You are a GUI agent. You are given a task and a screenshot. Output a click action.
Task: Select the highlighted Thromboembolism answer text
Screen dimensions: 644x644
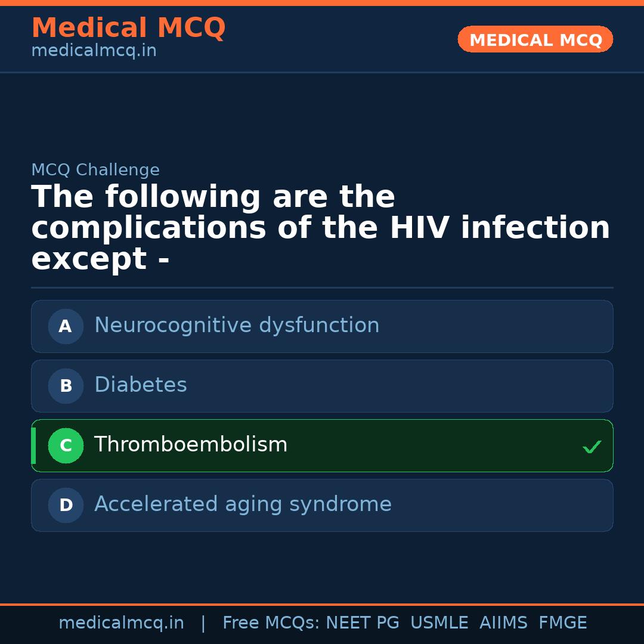[191, 445]
